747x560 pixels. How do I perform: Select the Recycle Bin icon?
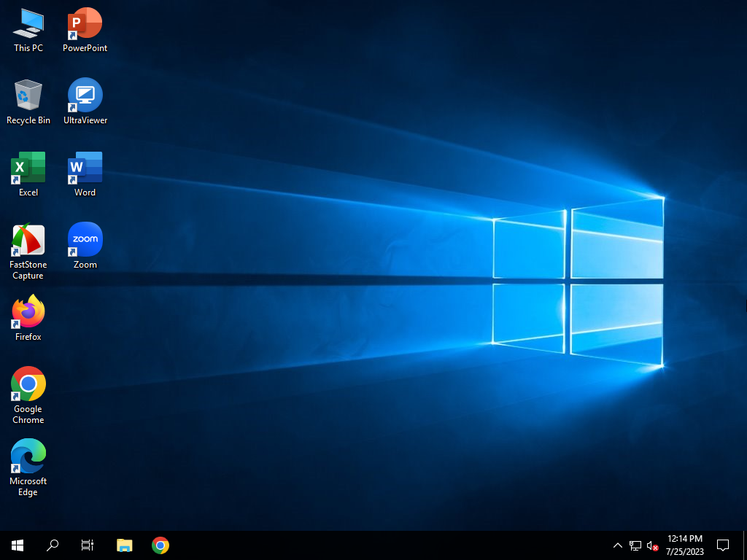(x=28, y=102)
